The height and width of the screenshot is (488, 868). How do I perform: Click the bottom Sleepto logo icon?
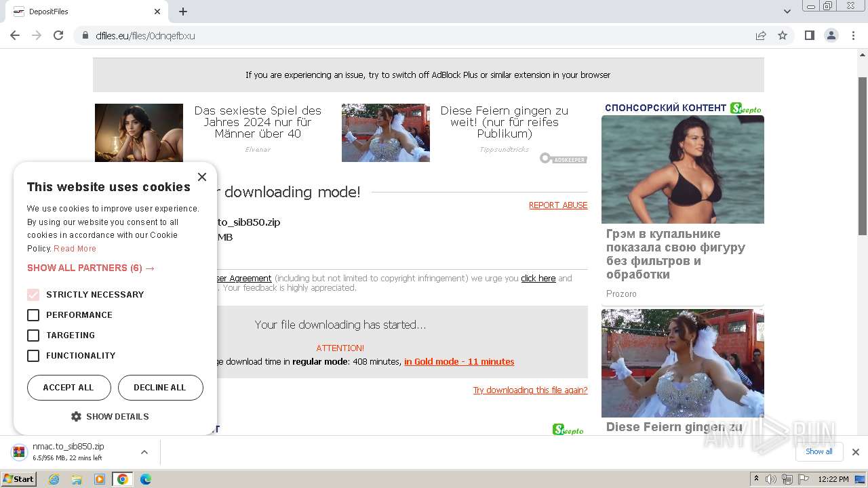(x=568, y=430)
